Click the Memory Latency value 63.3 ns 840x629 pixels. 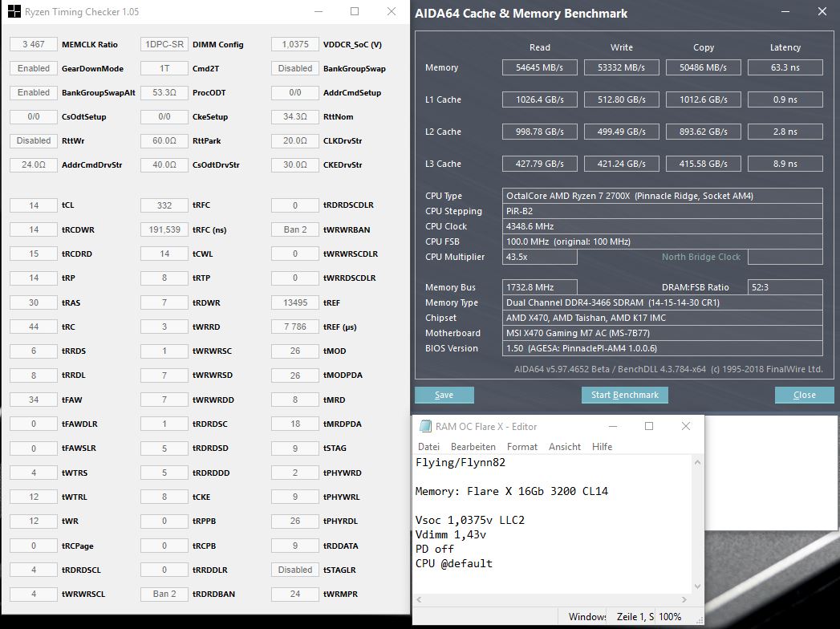coord(785,67)
